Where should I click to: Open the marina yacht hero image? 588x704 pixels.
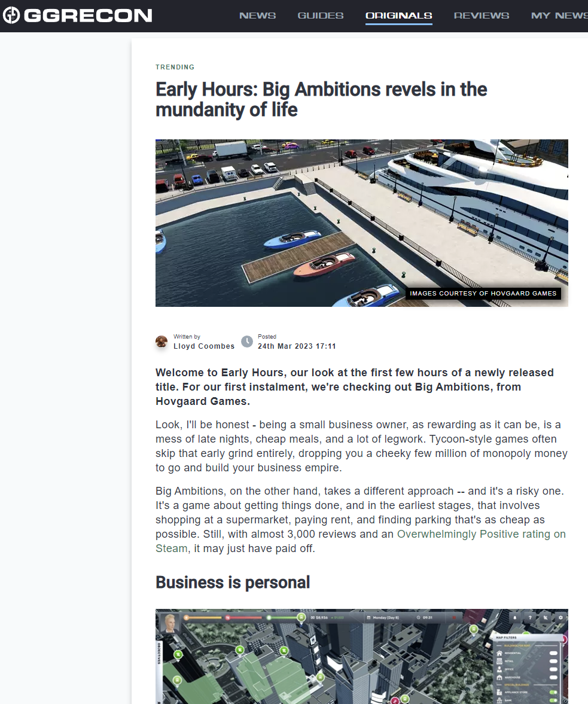[362, 223]
